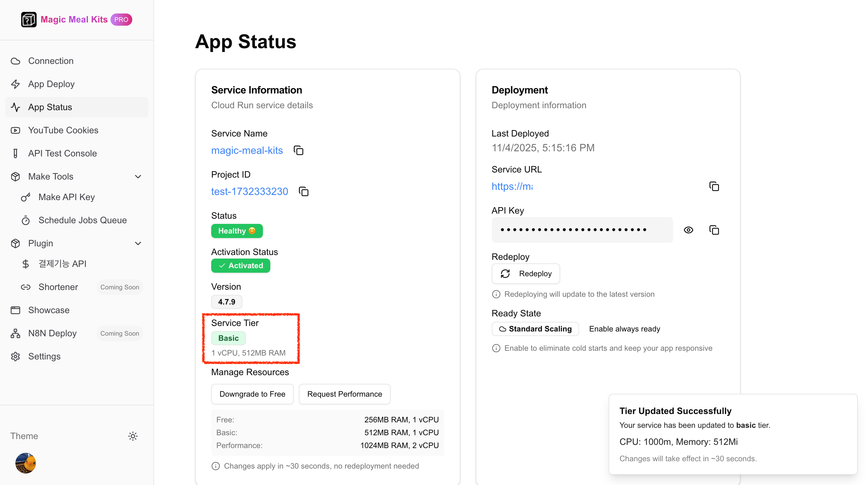This screenshot has height=485, width=868.
Task: Click info icon beside cold starts note
Action: point(496,348)
